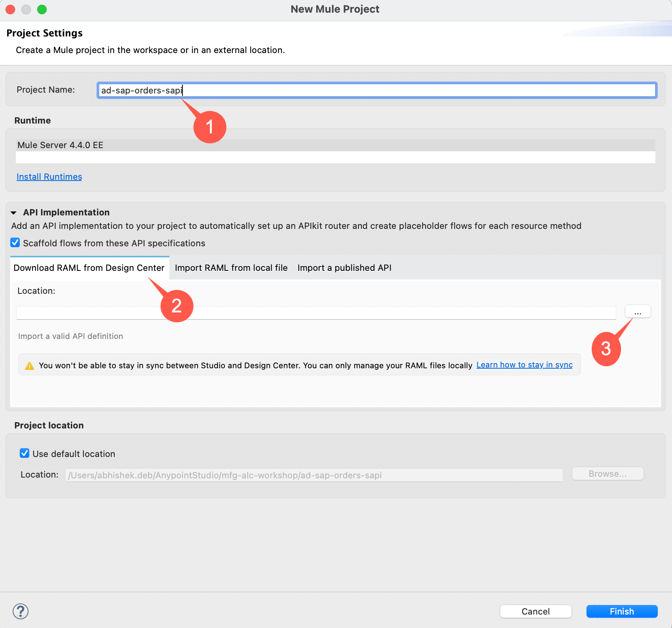Image resolution: width=672 pixels, height=628 pixels.
Task: Open the Import a published API tab
Action: click(344, 268)
